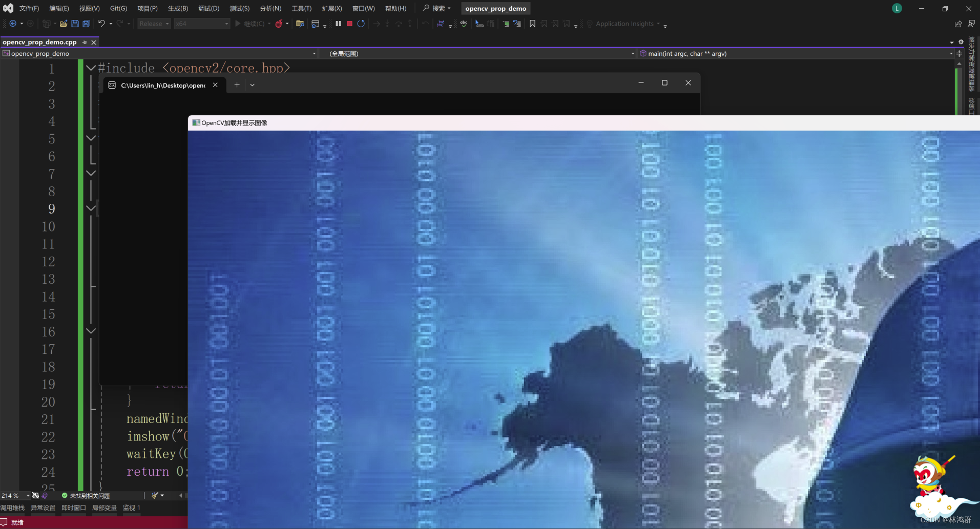Close the opencv_prop_demo.cpp editor tab

click(94, 42)
